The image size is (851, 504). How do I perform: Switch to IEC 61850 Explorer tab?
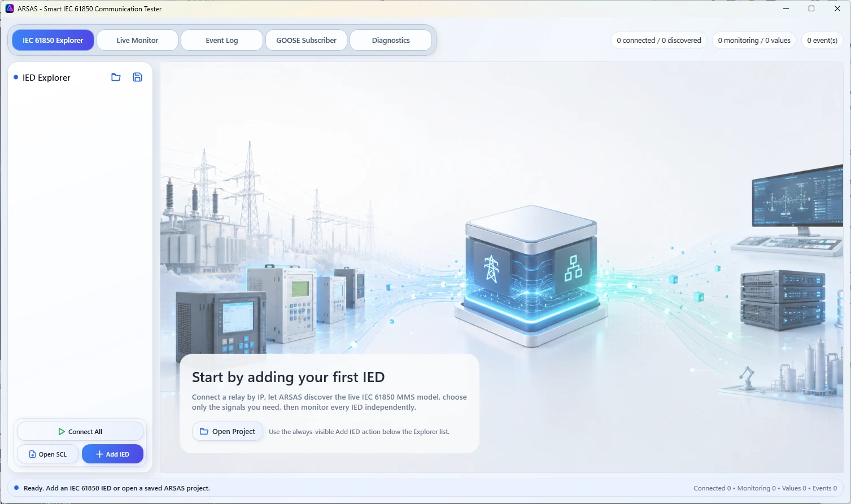(53, 40)
